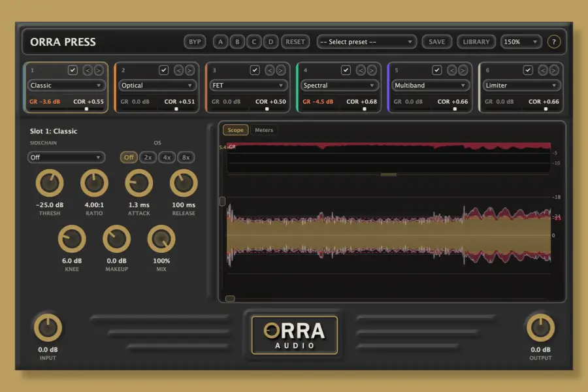The width and height of the screenshot is (588, 392).
Task: Disable slot 1 Classic with its checkbox
Action: 73,70
